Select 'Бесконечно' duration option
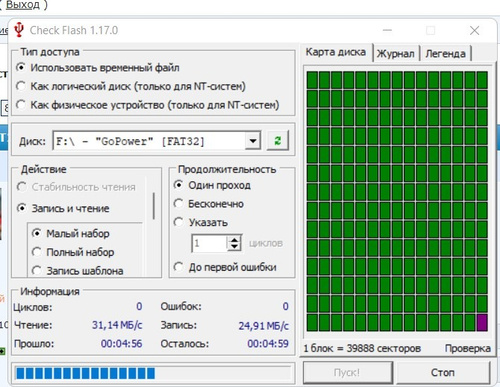This screenshot has height=387, width=500. coord(209,204)
